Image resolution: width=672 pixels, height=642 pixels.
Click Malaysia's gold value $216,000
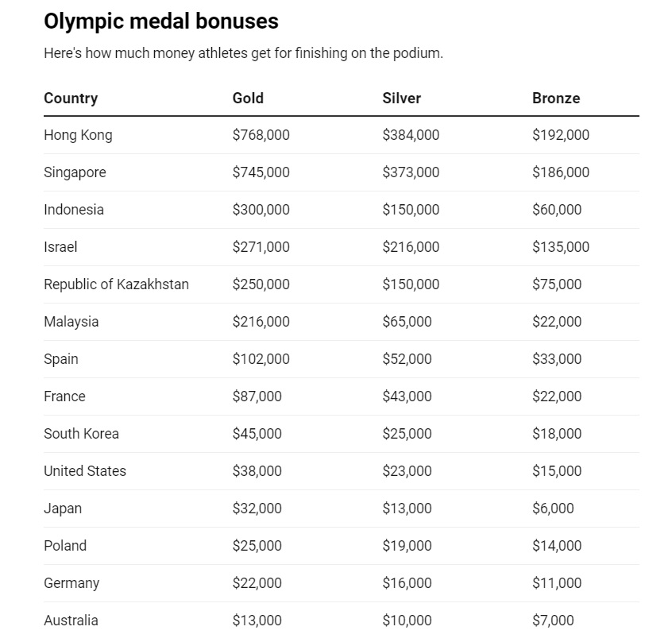[261, 322]
